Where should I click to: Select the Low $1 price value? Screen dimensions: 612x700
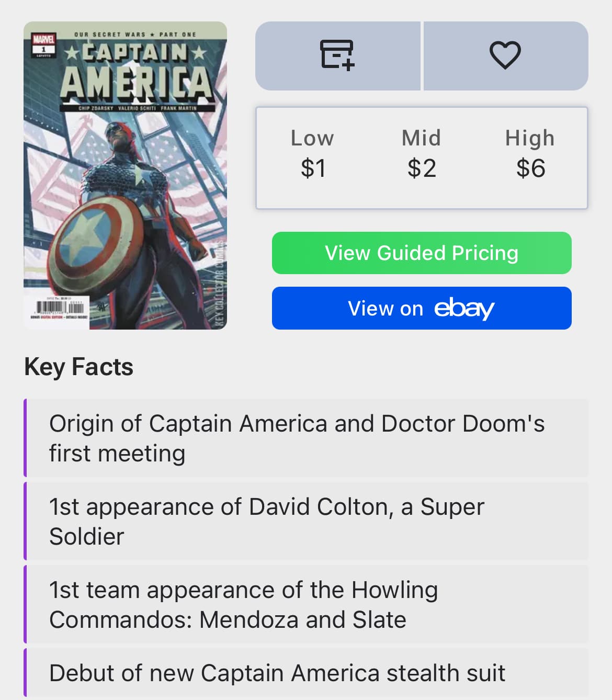point(313,154)
